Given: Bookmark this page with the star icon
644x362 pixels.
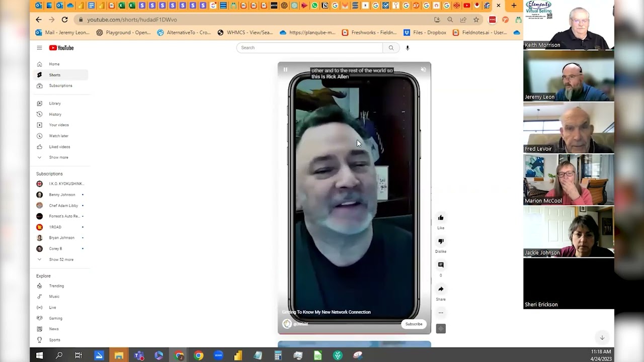Looking at the screenshot, I should tap(476, 20).
